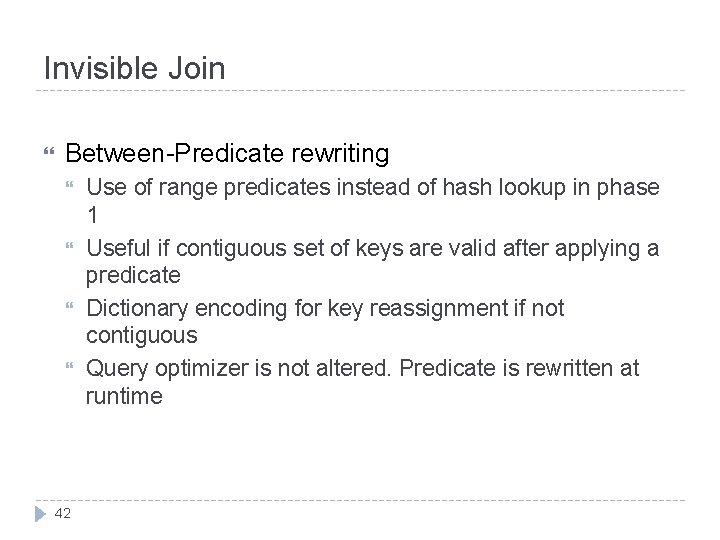Click bullet marker beside "Dictionary encoding"
The height and width of the screenshot is (540, 720).
pos(69,308)
